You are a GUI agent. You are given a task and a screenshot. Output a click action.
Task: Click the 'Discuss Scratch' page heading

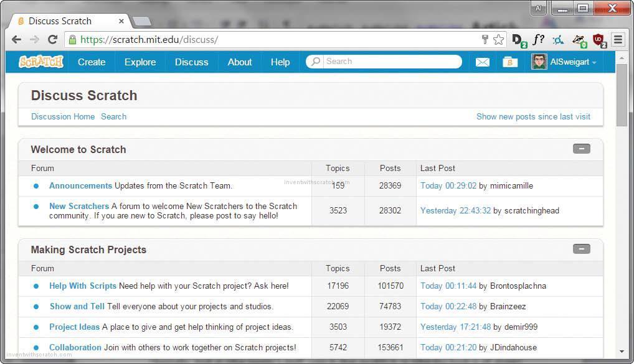coord(84,95)
